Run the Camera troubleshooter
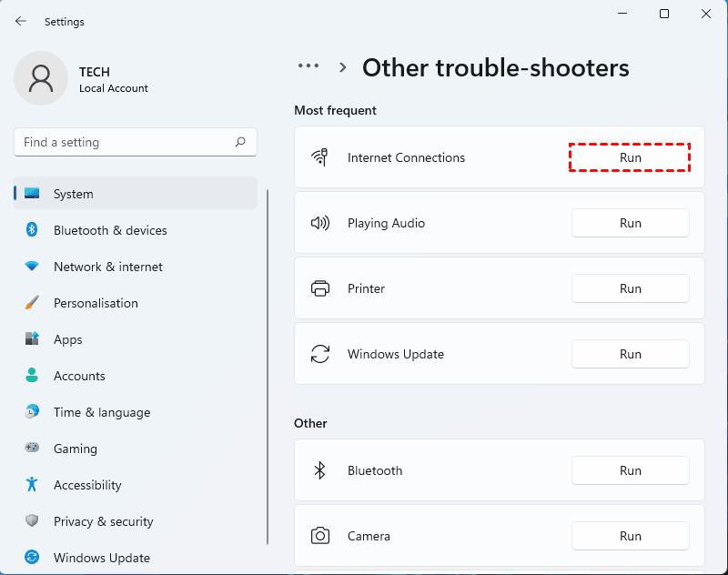Viewport: 728px width, 575px height. pos(630,536)
